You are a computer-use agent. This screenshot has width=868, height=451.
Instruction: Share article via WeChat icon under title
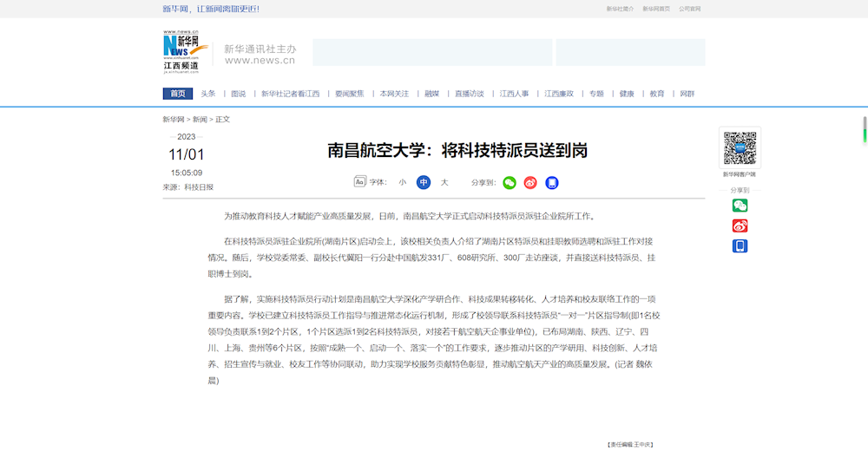[510, 183]
